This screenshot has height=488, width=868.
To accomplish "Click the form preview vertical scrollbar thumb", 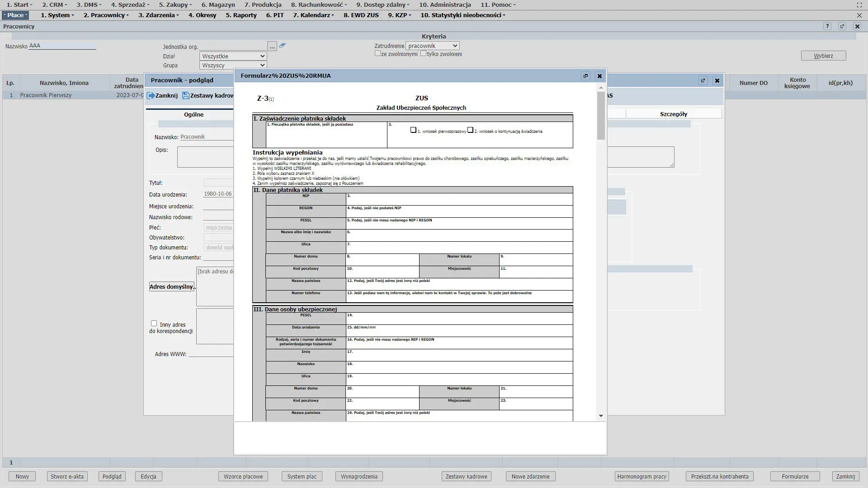I will [601, 115].
